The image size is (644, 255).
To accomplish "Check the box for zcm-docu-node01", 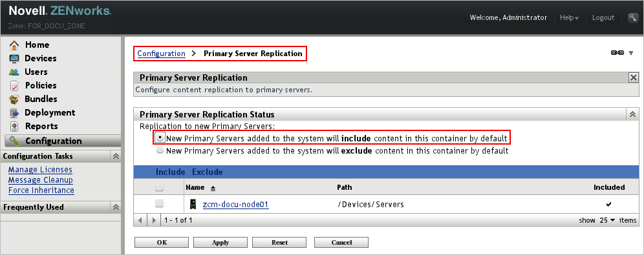I will (x=159, y=203).
